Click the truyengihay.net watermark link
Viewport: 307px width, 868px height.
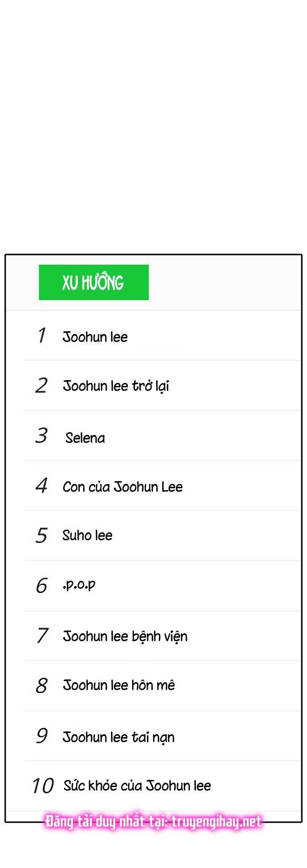217,821
